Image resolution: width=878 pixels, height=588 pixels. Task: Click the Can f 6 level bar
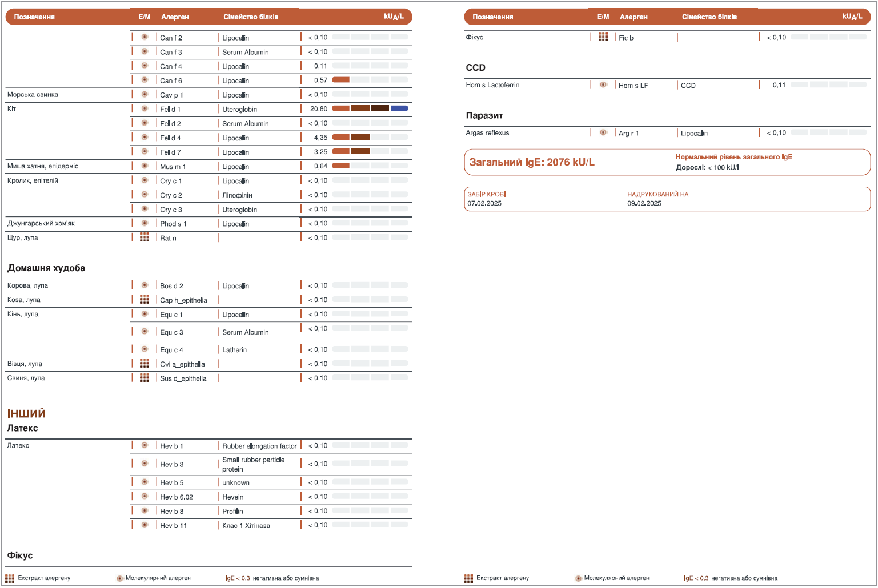tap(340, 80)
